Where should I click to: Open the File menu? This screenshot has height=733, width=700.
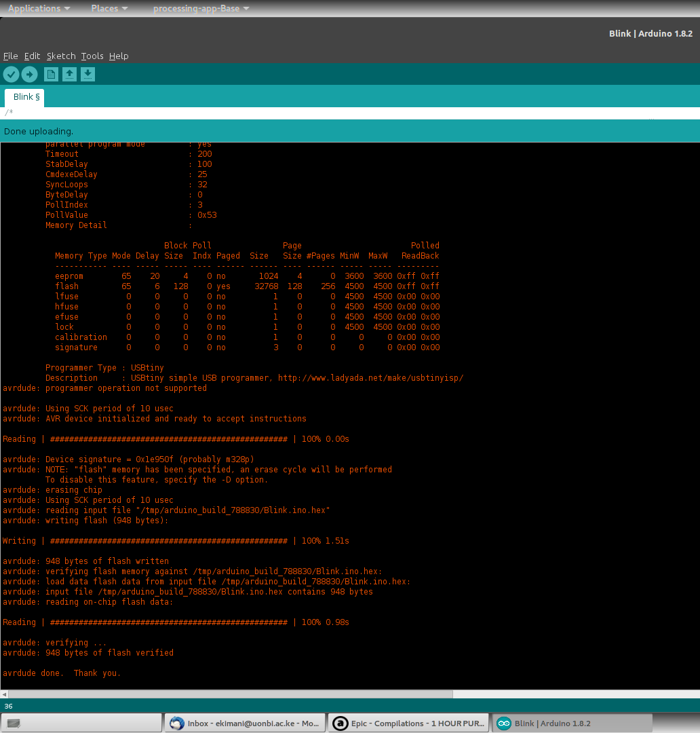tap(10, 56)
